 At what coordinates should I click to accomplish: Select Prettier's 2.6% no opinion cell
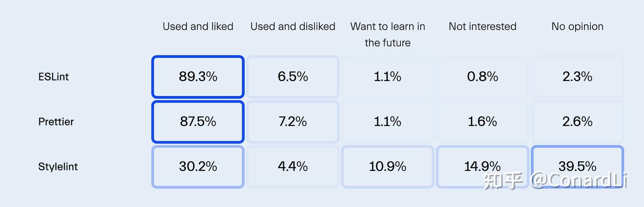577,122
